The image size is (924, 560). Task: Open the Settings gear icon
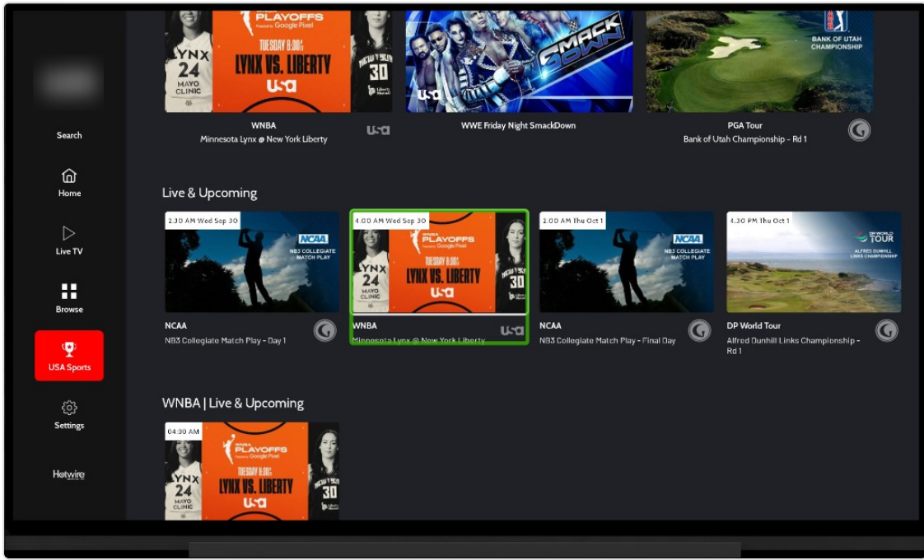69,408
